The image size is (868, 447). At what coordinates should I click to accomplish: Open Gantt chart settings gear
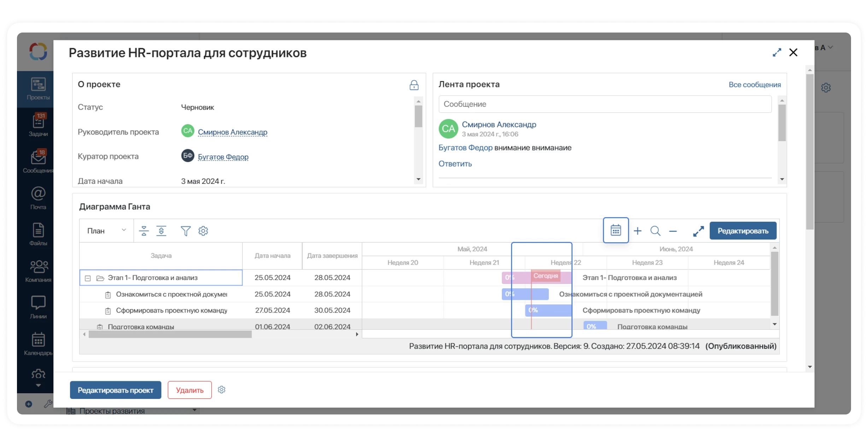click(203, 231)
